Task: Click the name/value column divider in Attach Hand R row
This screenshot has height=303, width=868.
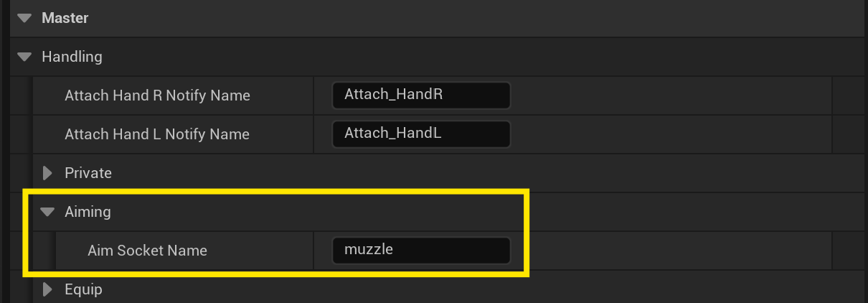Action: [x=314, y=95]
